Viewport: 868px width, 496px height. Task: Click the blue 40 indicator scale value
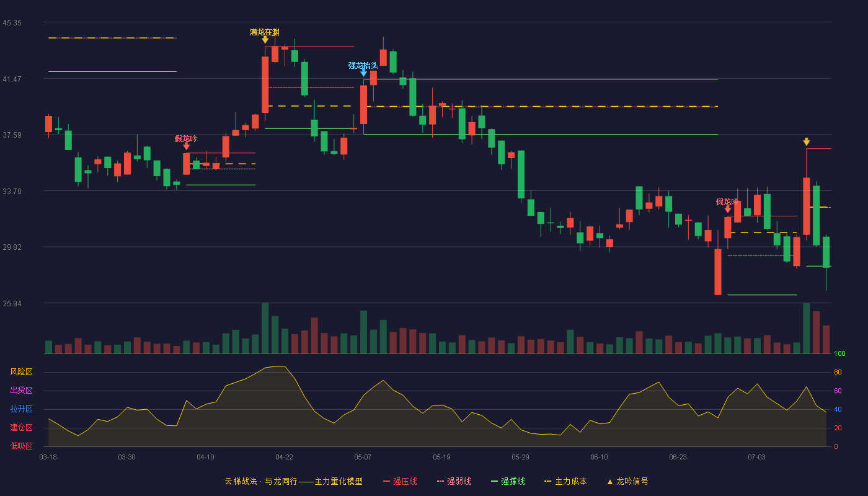[x=837, y=409]
